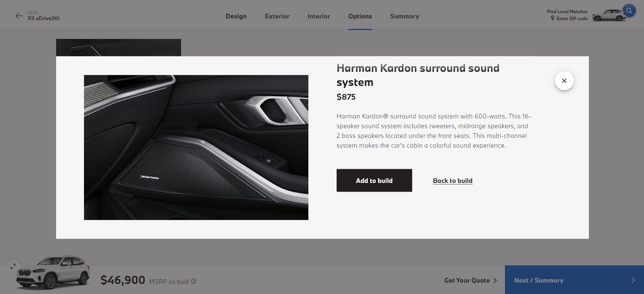Switch to the Exterior tab
The width and height of the screenshot is (644, 294).
tap(277, 16)
